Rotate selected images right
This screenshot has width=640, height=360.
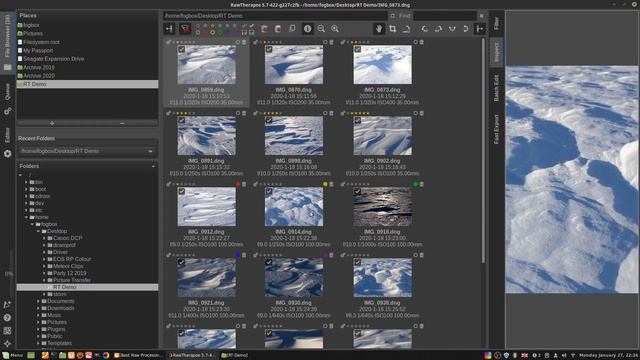pyautogui.click(x=438, y=29)
